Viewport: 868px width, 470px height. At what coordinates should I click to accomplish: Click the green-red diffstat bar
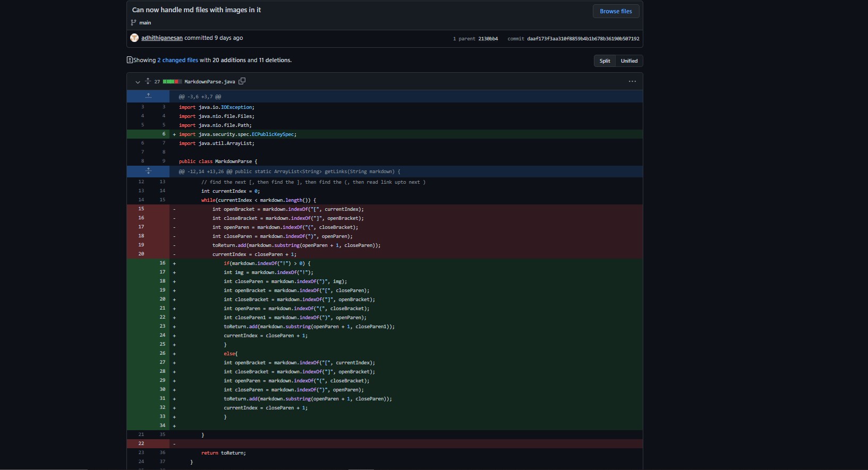click(172, 81)
